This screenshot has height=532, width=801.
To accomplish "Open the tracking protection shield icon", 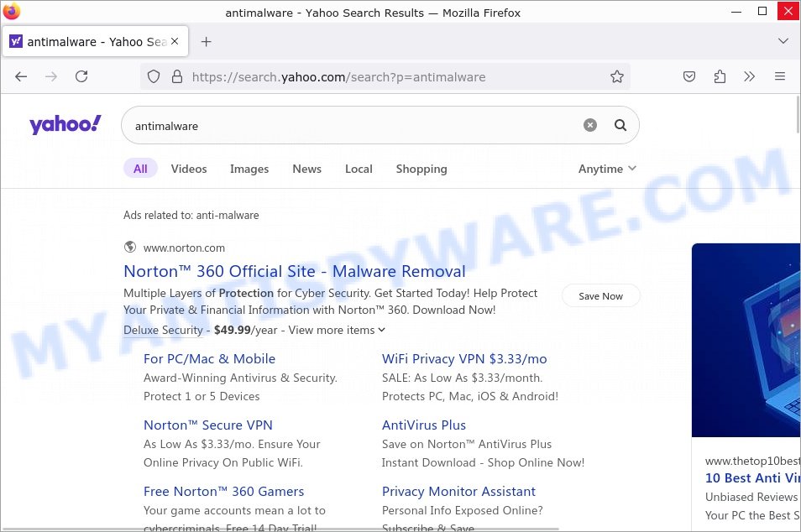I will click(154, 76).
